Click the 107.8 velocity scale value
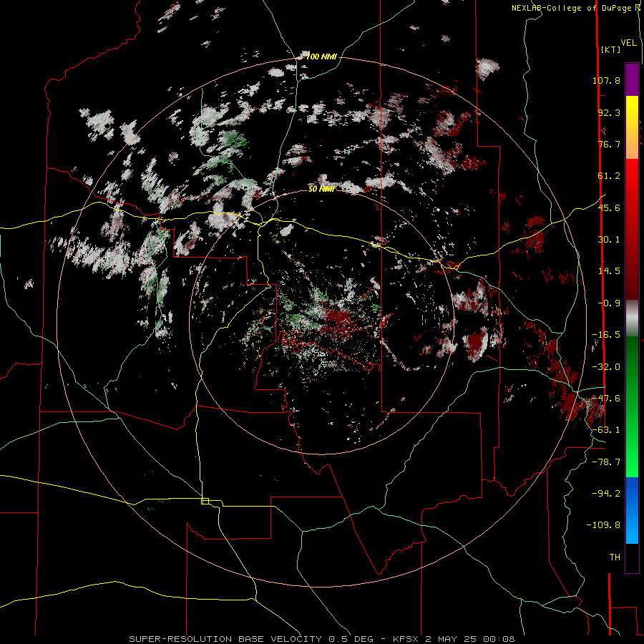Viewport: 644px width, 644px height. click(606, 80)
